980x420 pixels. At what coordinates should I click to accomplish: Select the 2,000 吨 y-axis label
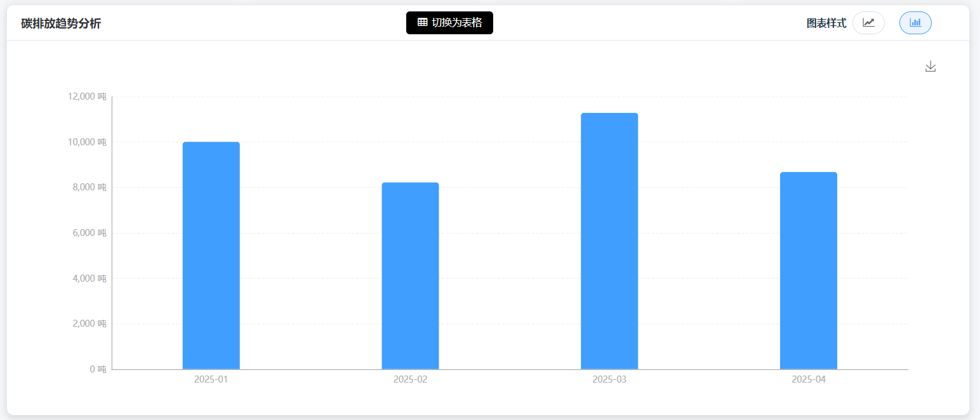click(x=89, y=324)
